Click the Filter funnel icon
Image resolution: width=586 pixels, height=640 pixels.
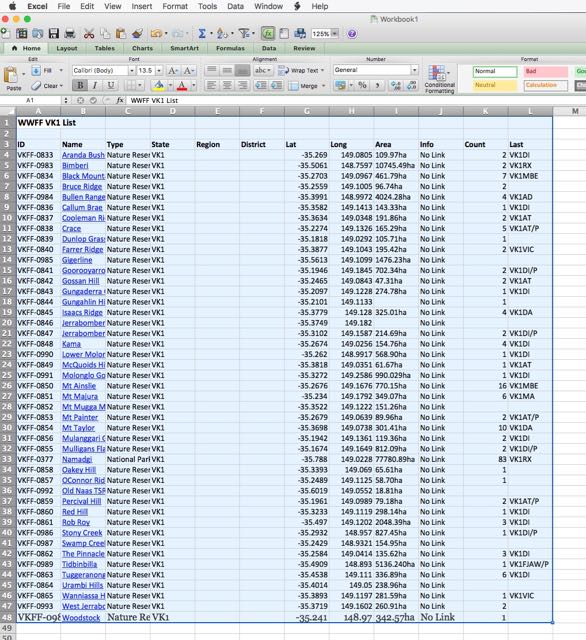244,33
